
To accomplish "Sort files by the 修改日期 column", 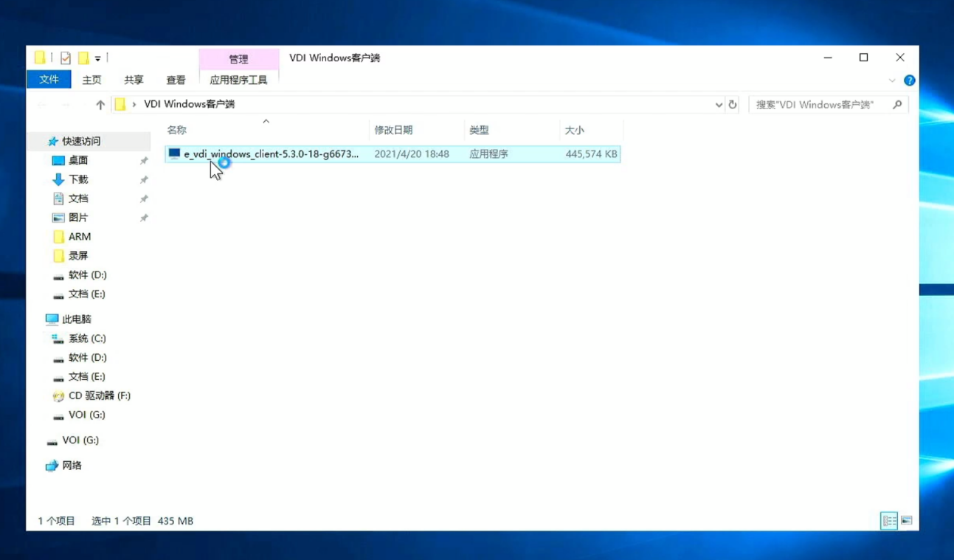I will [x=393, y=130].
